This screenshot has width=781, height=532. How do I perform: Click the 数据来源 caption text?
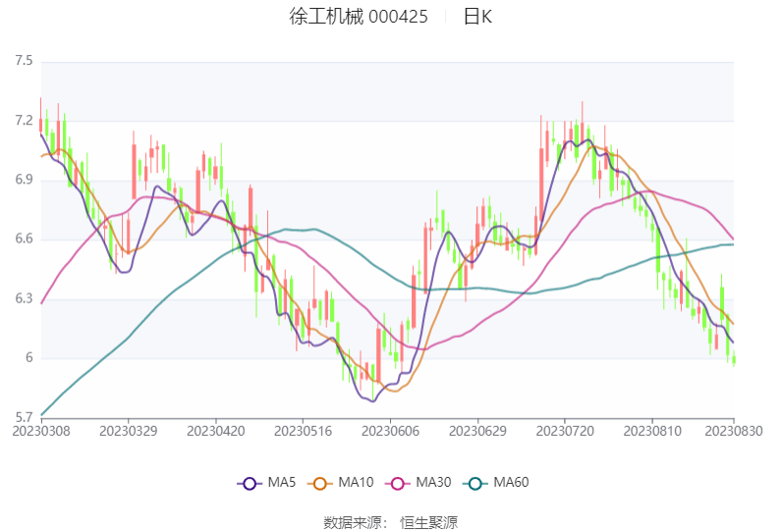coord(353,522)
